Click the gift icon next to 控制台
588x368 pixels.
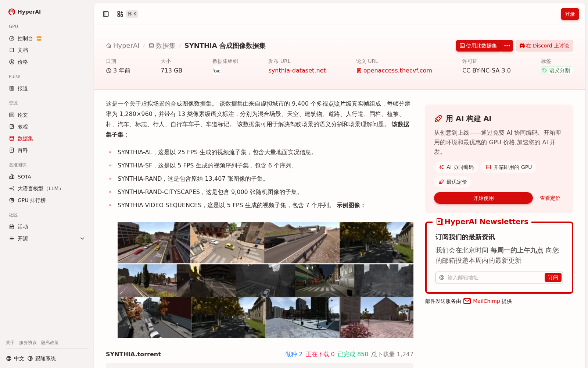pos(39,38)
